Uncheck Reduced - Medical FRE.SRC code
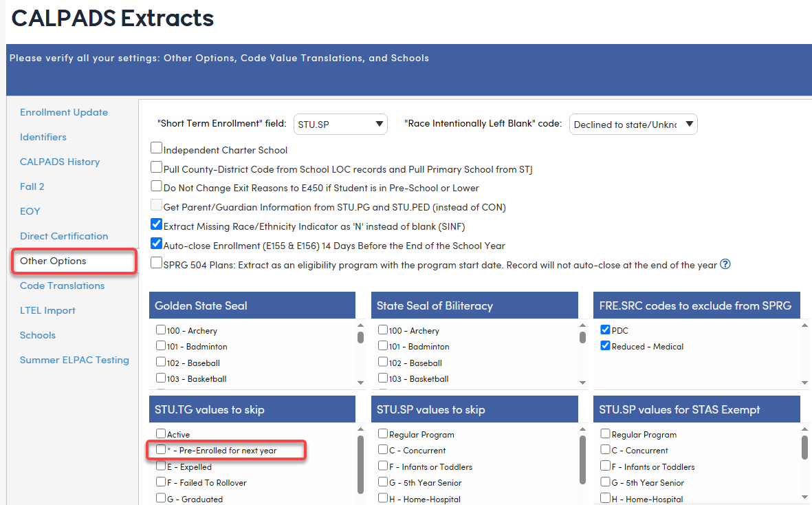This screenshot has height=505, width=812. pyautogui.click(x=605, y=345)
